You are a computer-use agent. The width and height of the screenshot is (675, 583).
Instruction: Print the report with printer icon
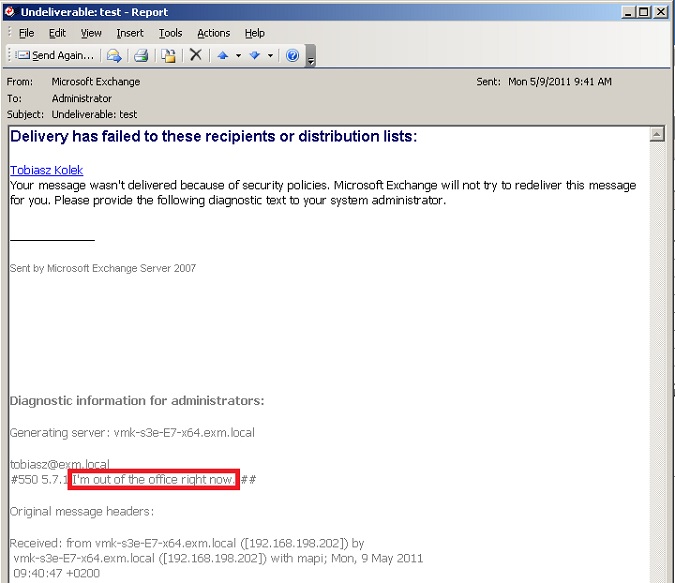pos(141,56)
